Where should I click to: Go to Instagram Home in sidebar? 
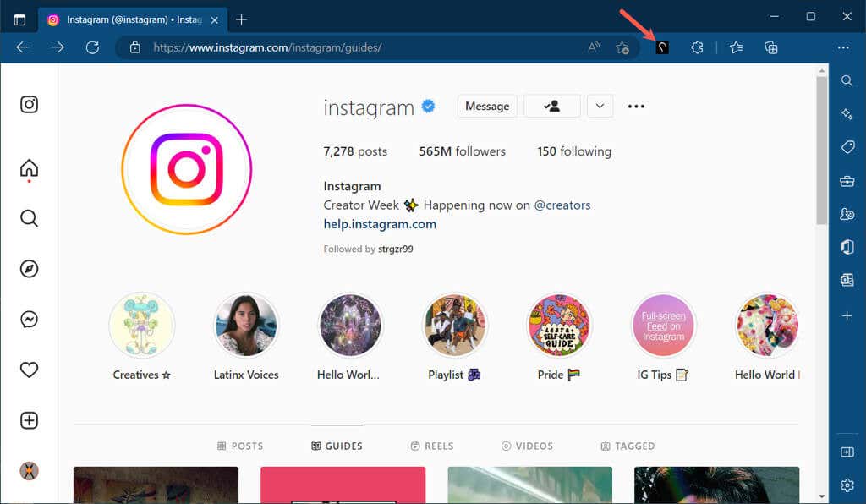click(30, 167)
